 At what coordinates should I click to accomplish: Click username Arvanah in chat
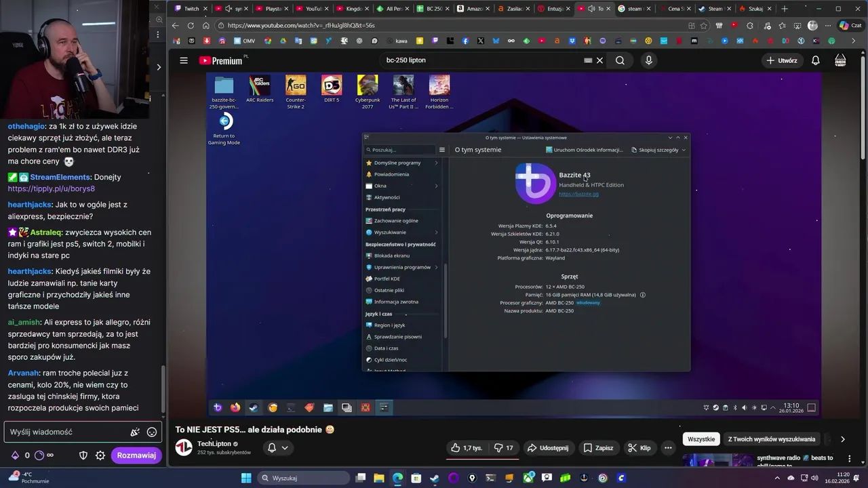[24, 373]
